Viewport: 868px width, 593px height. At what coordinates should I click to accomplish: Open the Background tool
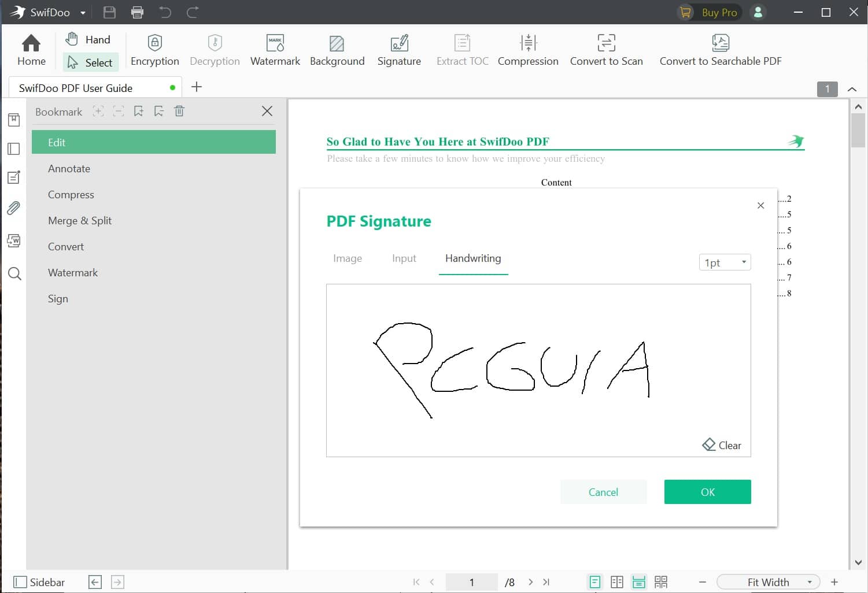click(337, 50)
